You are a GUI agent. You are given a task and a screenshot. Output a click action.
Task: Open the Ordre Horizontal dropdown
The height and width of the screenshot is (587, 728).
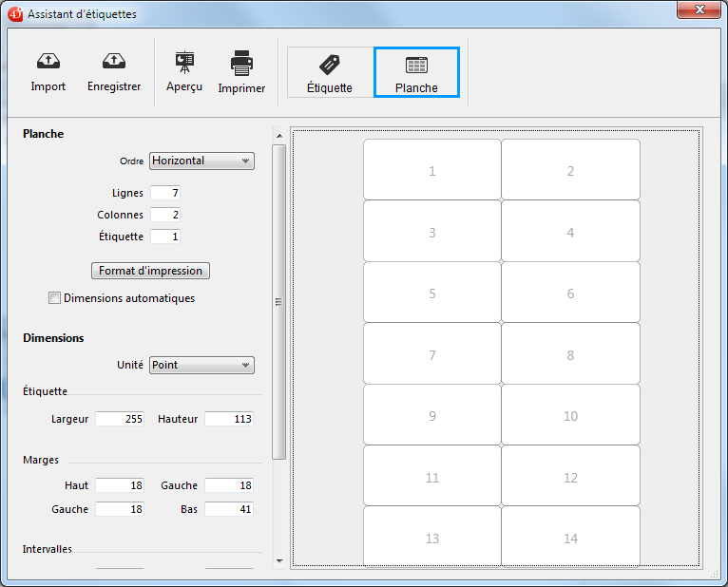[201, 161]
